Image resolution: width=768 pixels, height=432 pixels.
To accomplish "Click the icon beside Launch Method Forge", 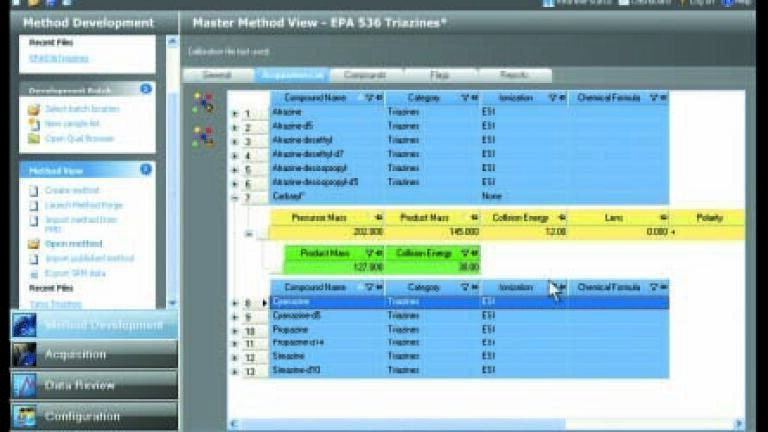I will click(x=33, y=205).
